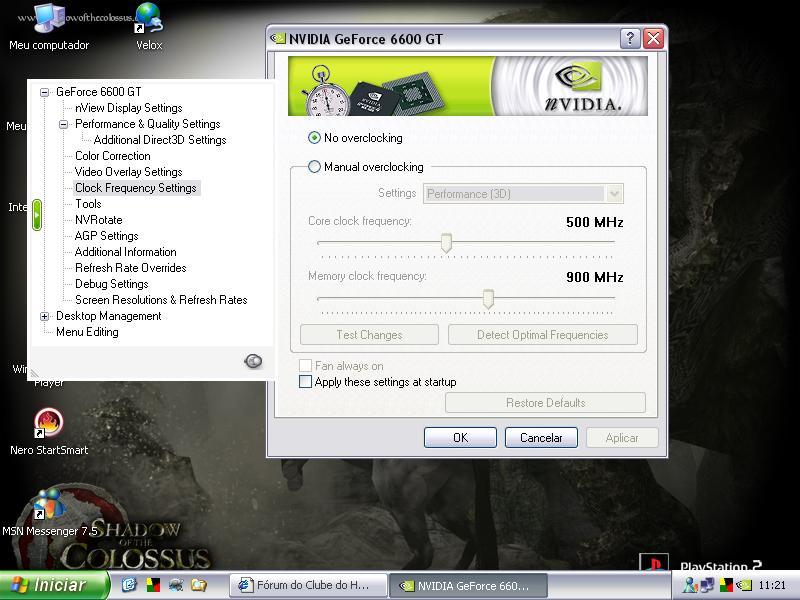The height and width of the screenshot is (600, 800).
Task: Collapse Performance & Quality Settings node
Action: point(63,124)
